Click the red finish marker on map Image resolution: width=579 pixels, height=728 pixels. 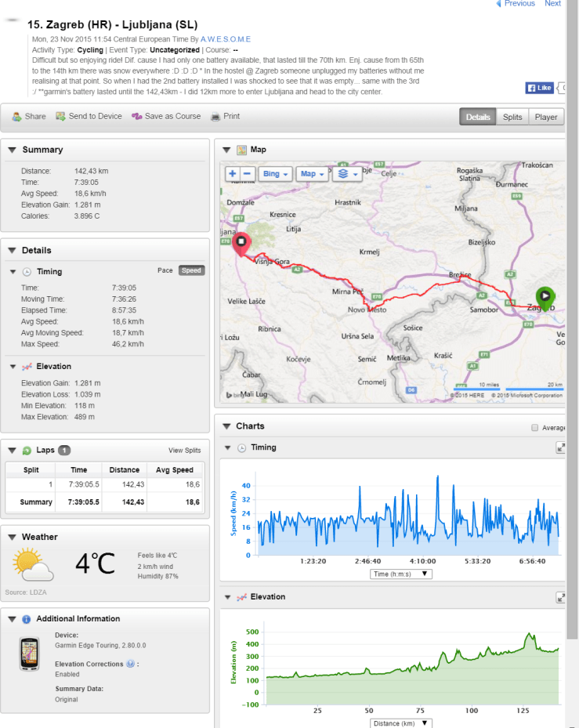click(241, 242)
